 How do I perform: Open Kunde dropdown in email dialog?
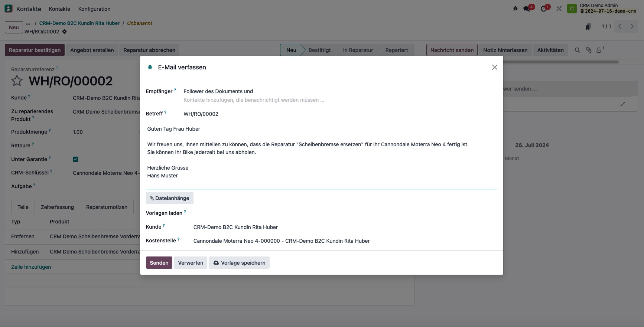point(345,227)
